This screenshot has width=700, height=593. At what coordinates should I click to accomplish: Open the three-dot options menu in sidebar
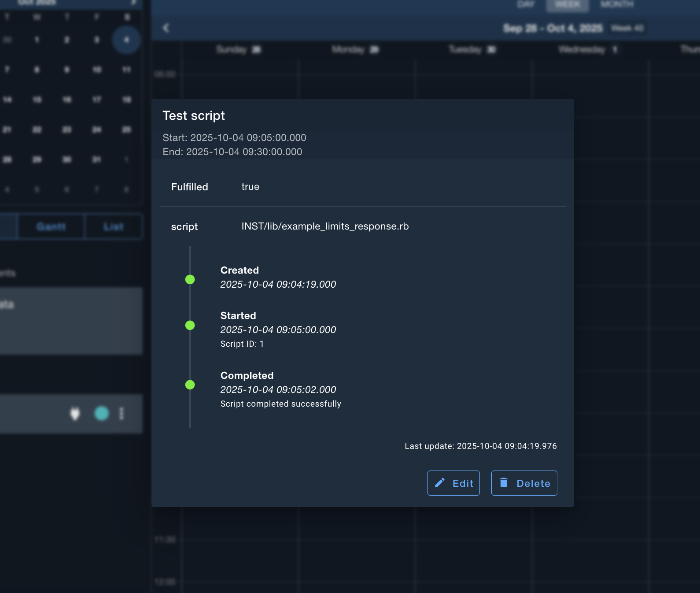(x=122, y=414)
